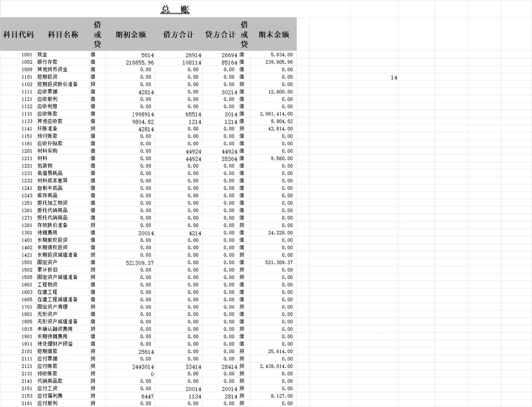Image resolution: width=532 pixels, height=407 pixels.
Task: Select debit total 108114
Action: (x=192, y=62)
